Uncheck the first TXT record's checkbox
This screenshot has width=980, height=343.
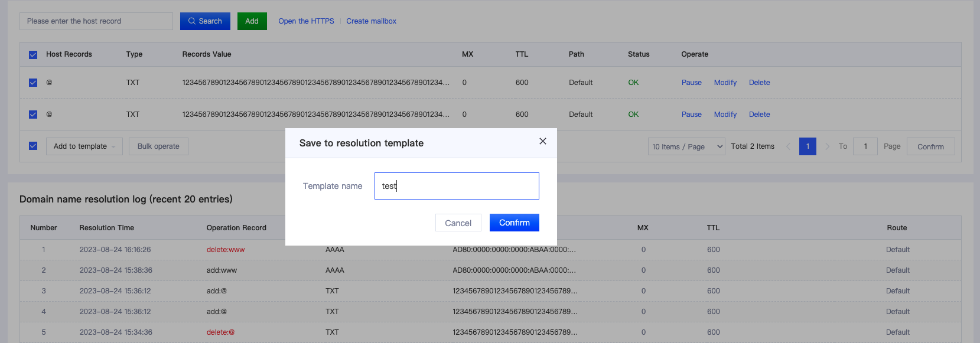point(33,83)
